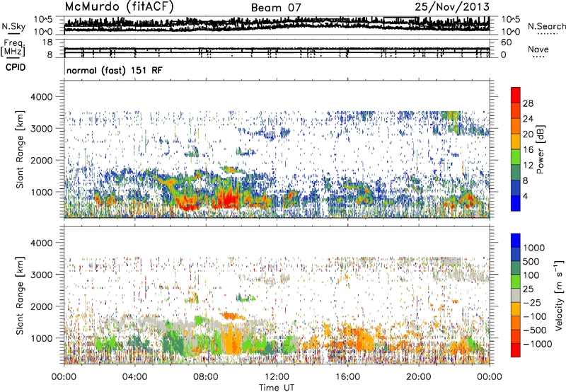Click the yellow-orange 16-20 dB power swatch
Image resolution: width=566 pixels, height=392 pixels.
(516, 141)
